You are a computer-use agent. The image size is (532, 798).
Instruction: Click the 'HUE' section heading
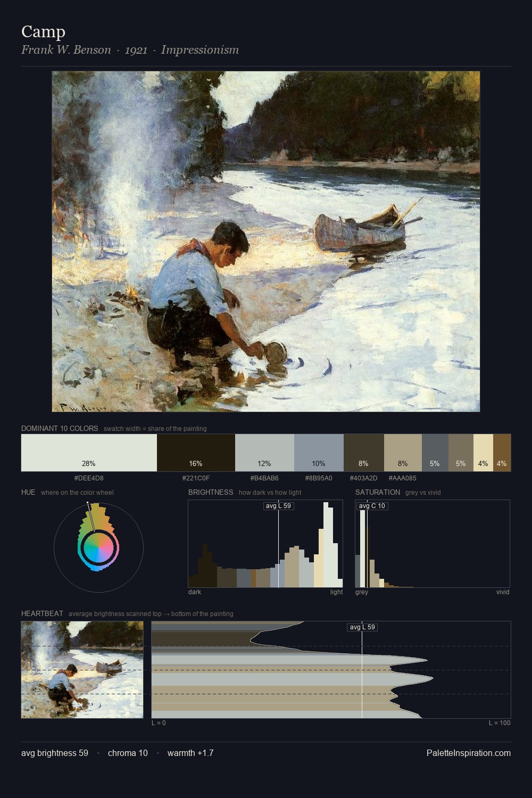(x=28, y=492)
